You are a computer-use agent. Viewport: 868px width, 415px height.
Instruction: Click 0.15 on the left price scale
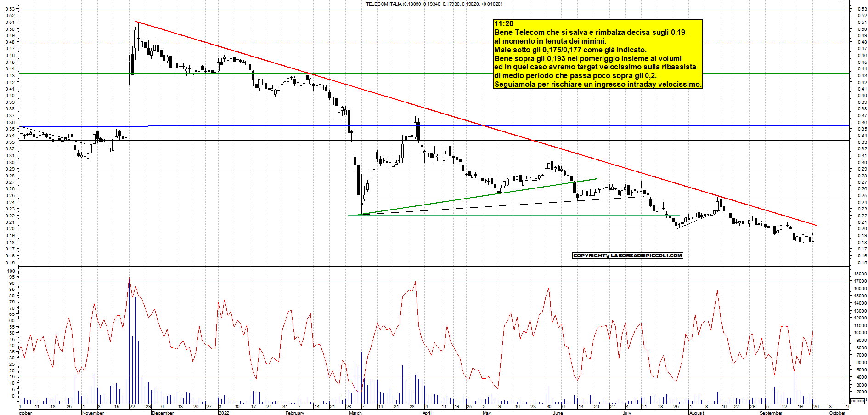10,262
